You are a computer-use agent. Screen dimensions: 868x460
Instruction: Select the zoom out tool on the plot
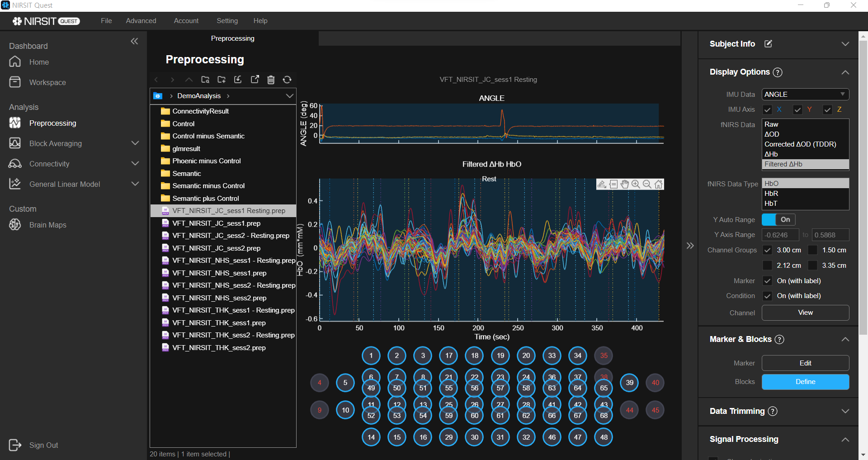pos(647,184)
